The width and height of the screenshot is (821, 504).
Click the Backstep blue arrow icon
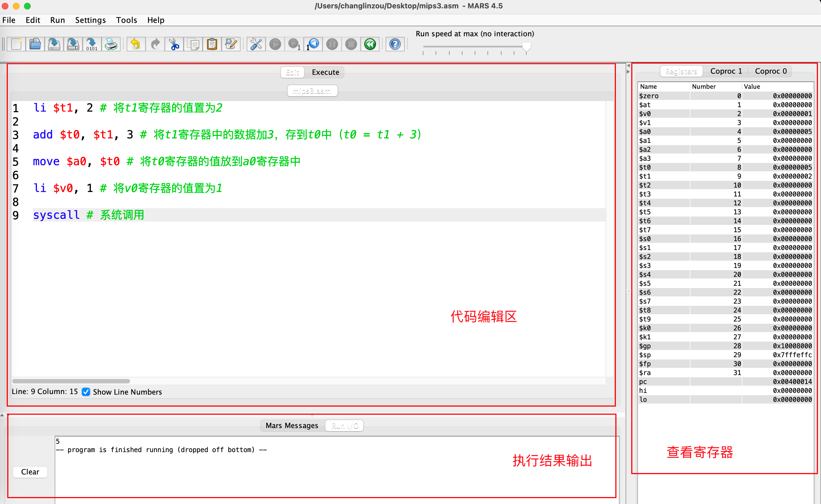pos(313,44)
